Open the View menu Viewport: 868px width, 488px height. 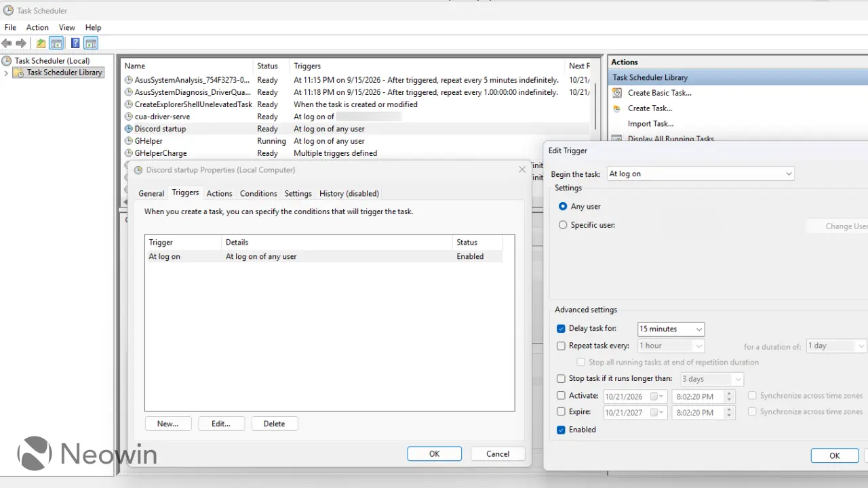click(x=67, y=28)
